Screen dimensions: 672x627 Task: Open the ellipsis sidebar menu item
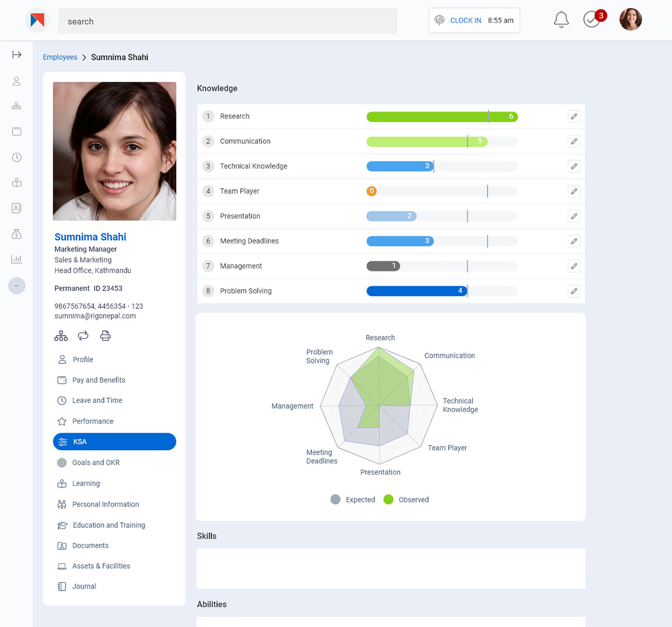click(x=17, y=286)
